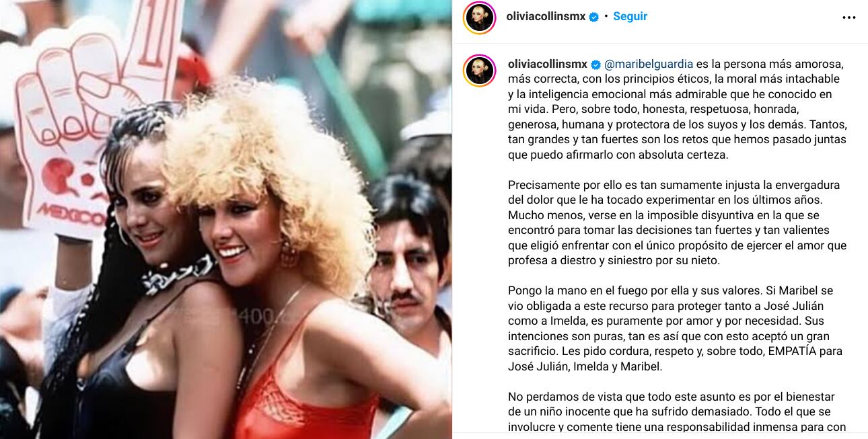Follow the account with the Seguir button

point(630,17)
